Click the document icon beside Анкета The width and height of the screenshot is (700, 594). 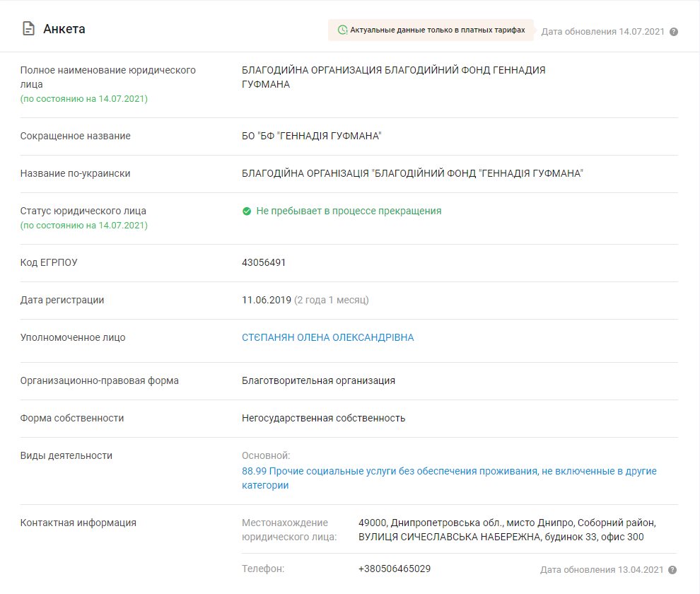pos(28,29)
